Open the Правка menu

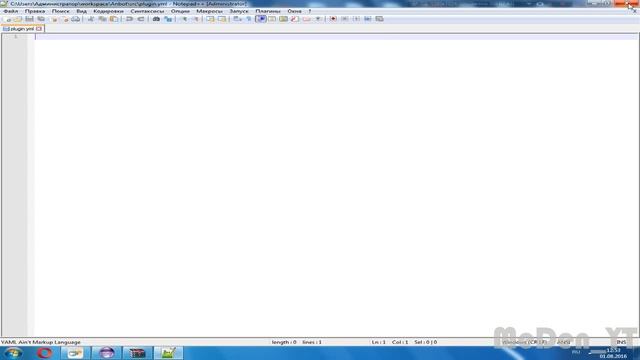(35, 11)
